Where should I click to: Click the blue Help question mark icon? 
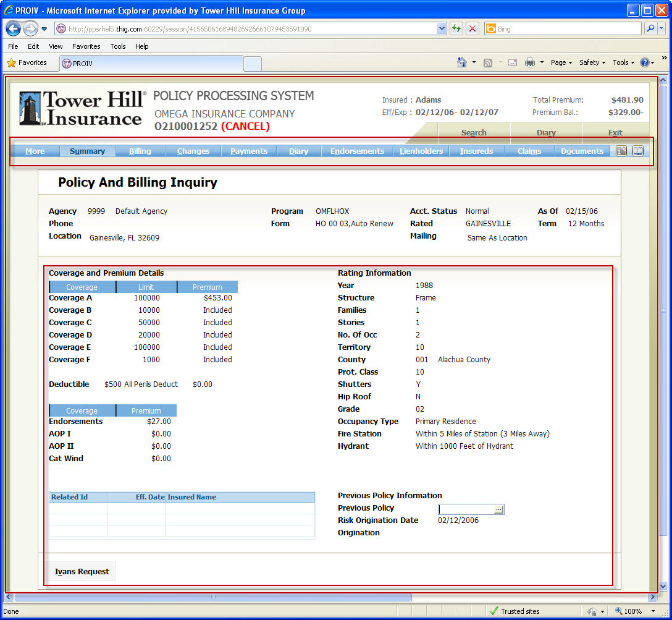coord(645,62)
